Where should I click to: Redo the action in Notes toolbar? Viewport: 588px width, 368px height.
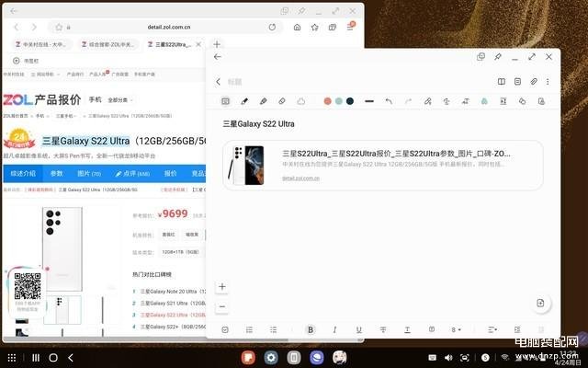coord(408,101)
